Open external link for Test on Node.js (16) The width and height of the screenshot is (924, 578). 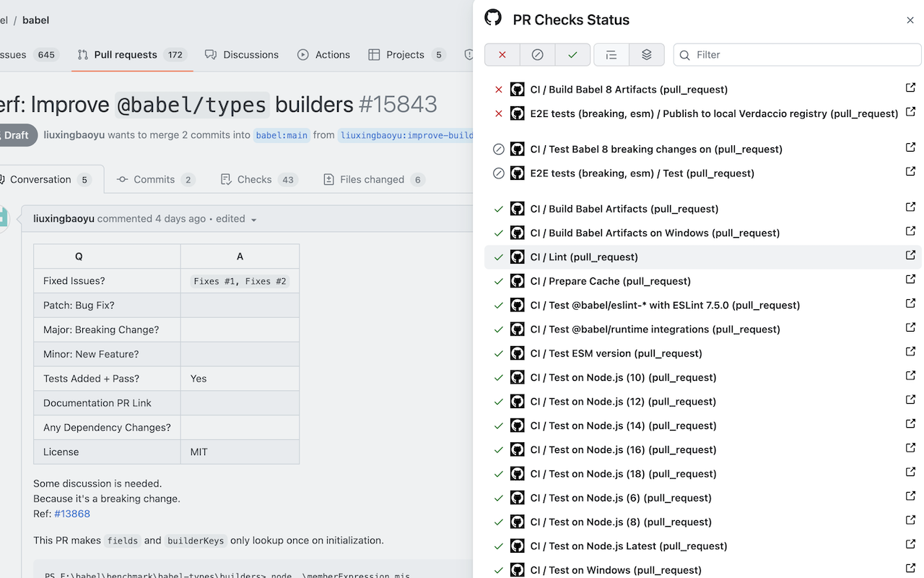(910, 448)
